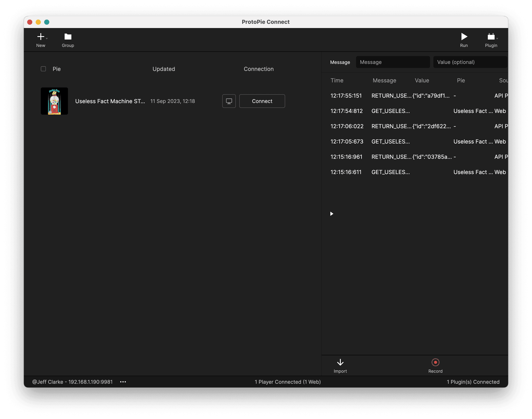Click the Time column header
532x419 pixels.
337,80
